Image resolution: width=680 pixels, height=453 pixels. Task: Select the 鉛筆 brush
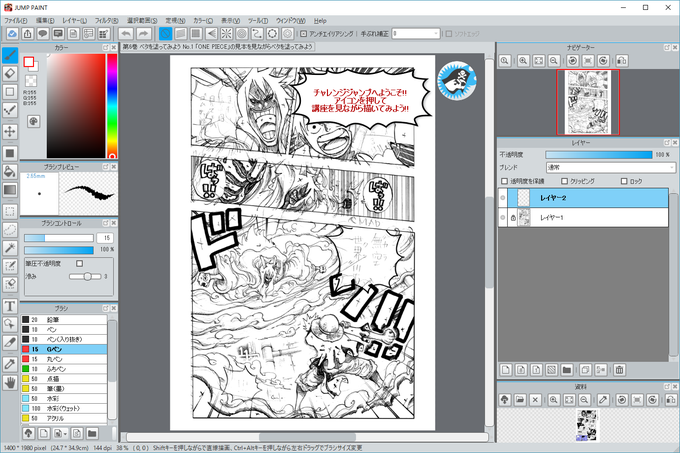click(x=64, y=319)
